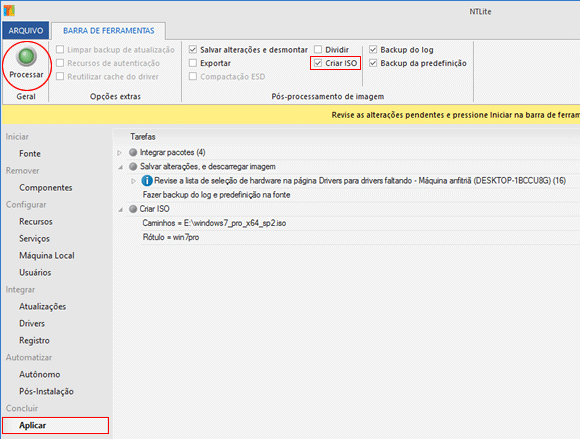The height and width of the screenshot is (439, 580).
Task: Open the Fonte page in sidebar
Action: [x=30, y=153]
